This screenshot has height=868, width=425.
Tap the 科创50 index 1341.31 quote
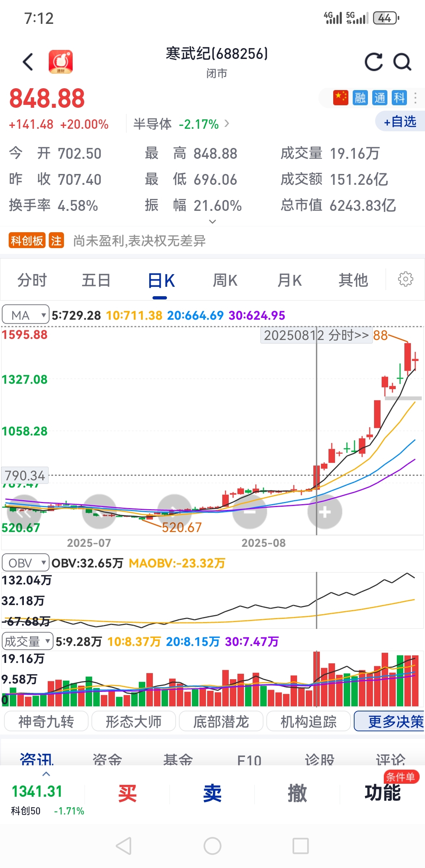coord(47,799)
